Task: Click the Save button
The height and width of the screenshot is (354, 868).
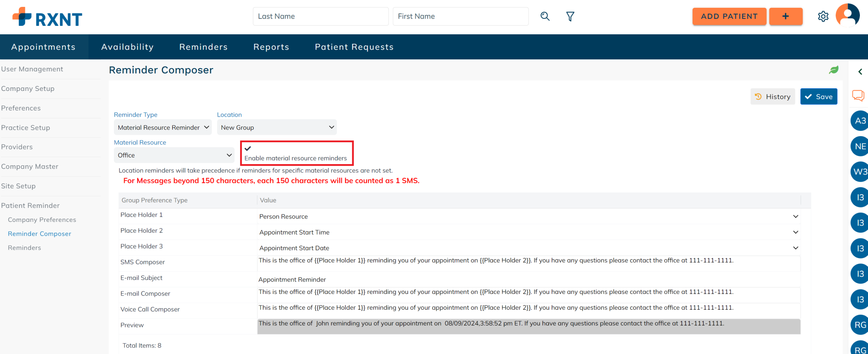Action: [819, 97]
